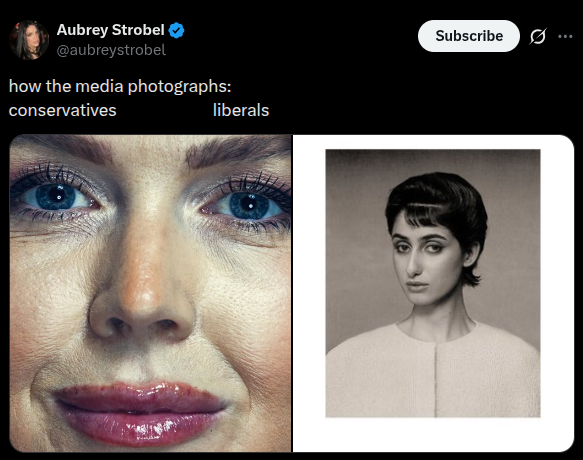Click the white jacket in the portrait
The width and height of the screenshot is (583, 460).
coord(433,370)
